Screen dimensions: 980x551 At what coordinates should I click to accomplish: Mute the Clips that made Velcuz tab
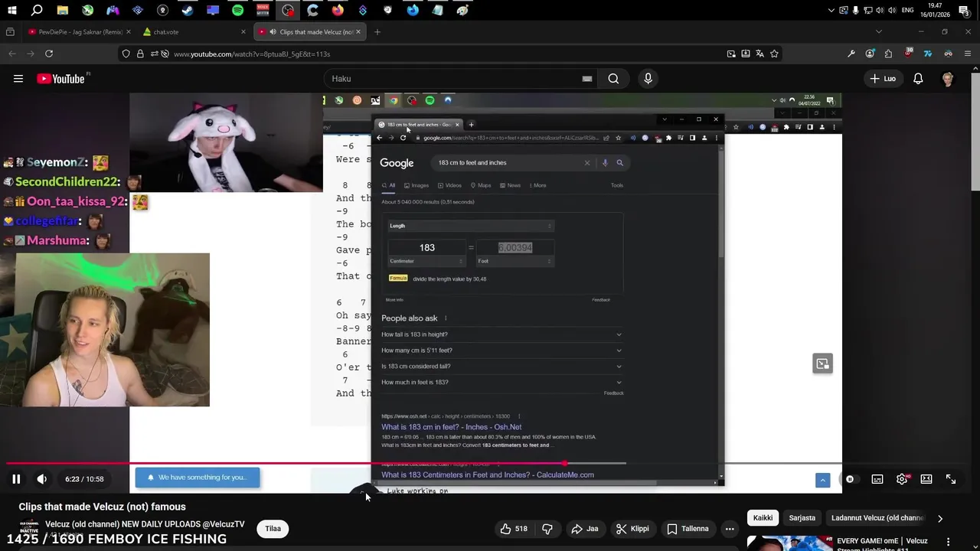[273, 32]
